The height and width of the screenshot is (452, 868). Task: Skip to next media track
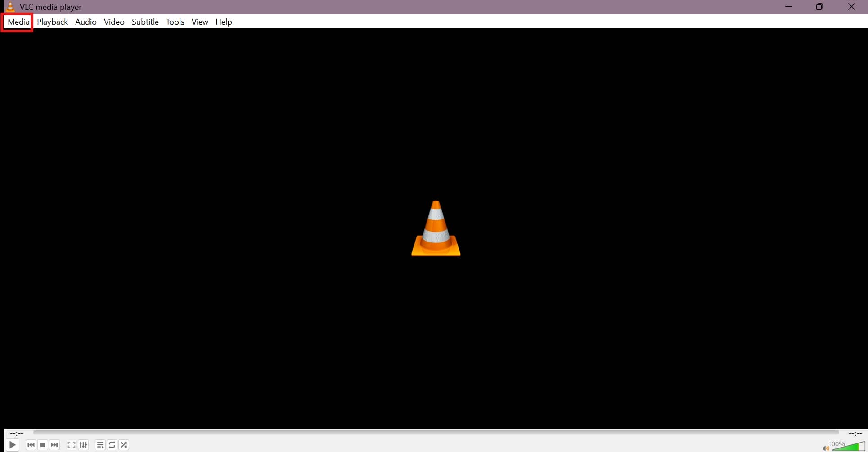54,445
